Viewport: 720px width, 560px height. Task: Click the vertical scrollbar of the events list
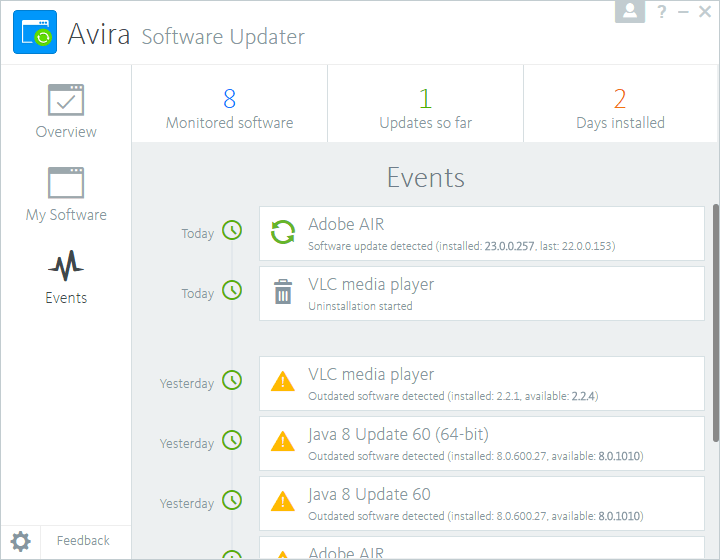coord(716,323)
